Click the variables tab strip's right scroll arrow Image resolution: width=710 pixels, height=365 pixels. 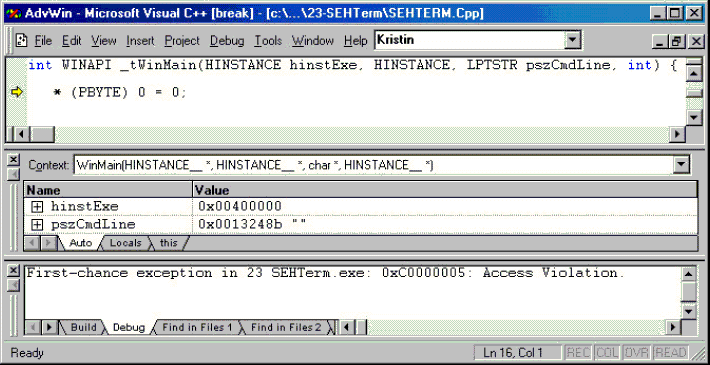(x=48, y=243)
